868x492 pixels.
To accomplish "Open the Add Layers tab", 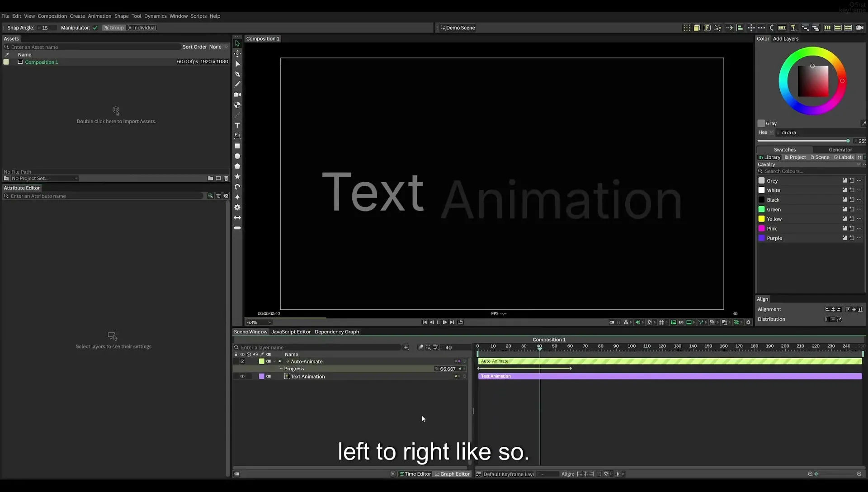I will point(786,39).
